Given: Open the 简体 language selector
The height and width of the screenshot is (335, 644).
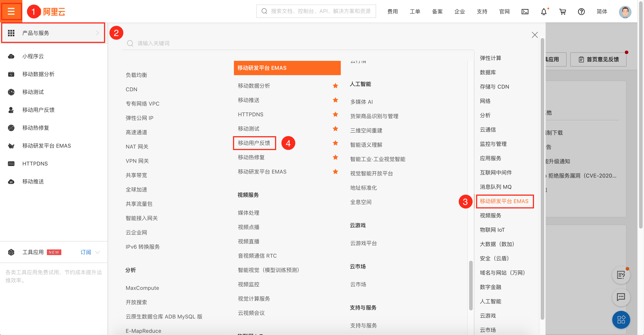Looking at the screenshot, I should point(602,11).
